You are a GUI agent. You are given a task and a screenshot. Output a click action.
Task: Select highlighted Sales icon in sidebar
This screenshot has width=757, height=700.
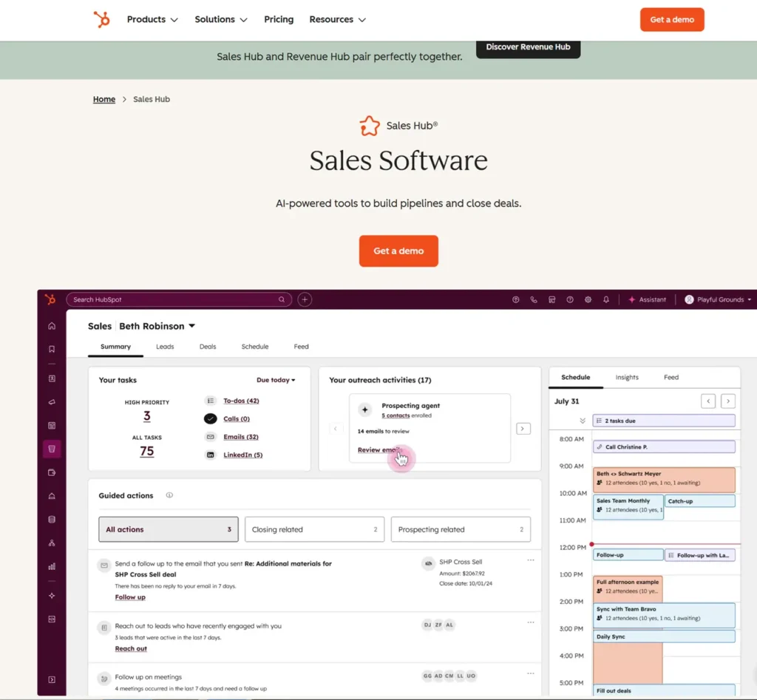(x=52, y=449)
